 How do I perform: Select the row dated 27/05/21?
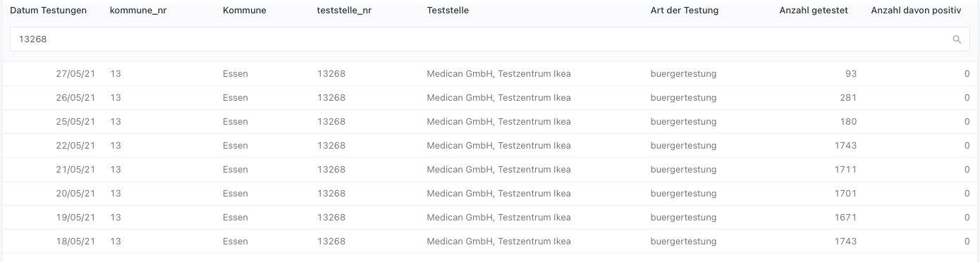point(490,74)
